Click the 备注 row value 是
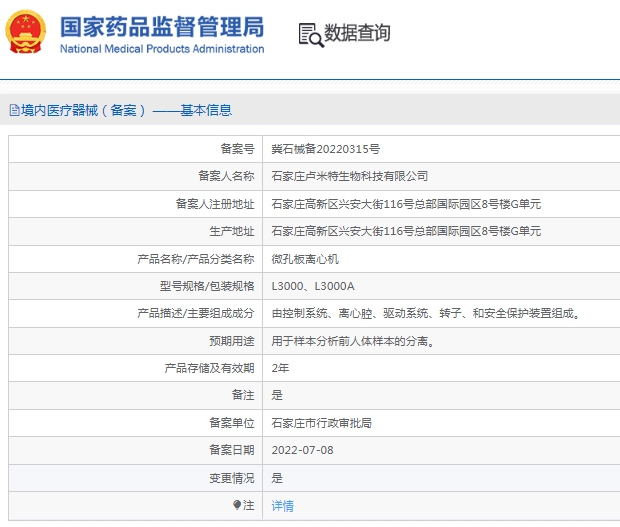The image size is (620, 527). pos(277,395)
